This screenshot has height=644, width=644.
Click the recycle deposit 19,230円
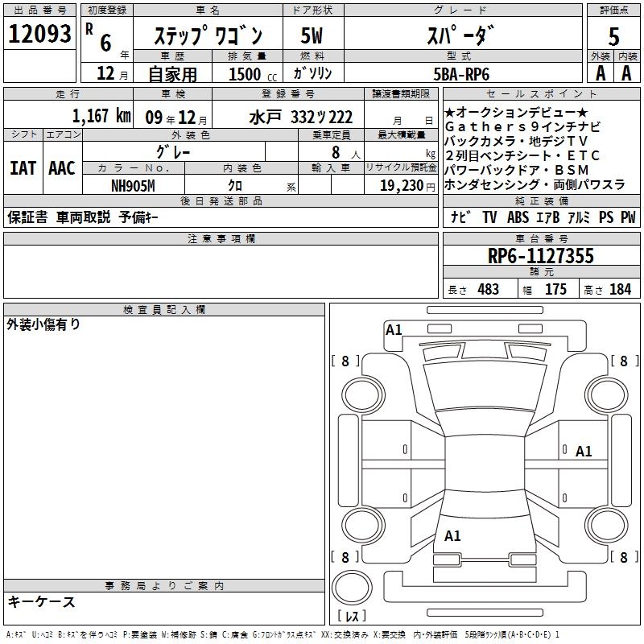[407, 186]
